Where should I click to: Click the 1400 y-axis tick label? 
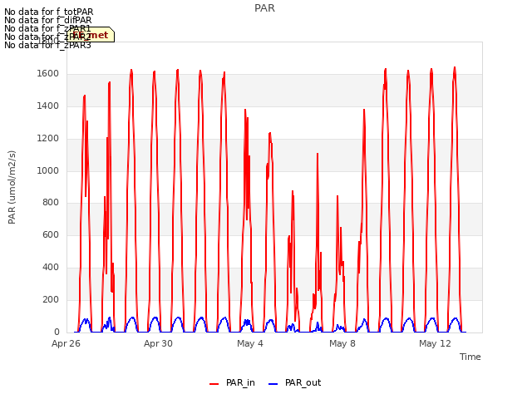pos(48,106)
